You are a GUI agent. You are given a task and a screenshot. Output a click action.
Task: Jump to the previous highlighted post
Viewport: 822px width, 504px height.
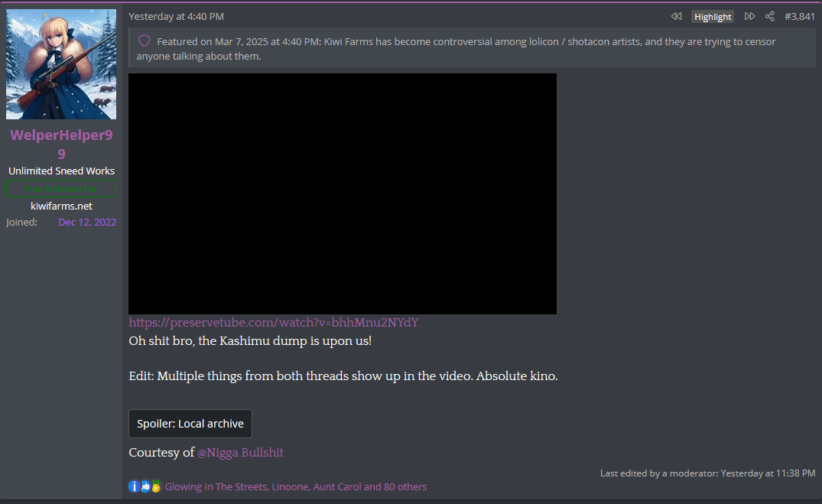tap(676, 16)
